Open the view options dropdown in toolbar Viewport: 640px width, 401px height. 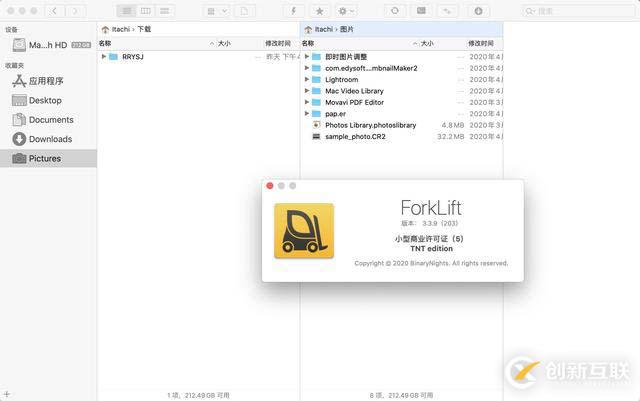pyautogui.click(x=216, y=11)
